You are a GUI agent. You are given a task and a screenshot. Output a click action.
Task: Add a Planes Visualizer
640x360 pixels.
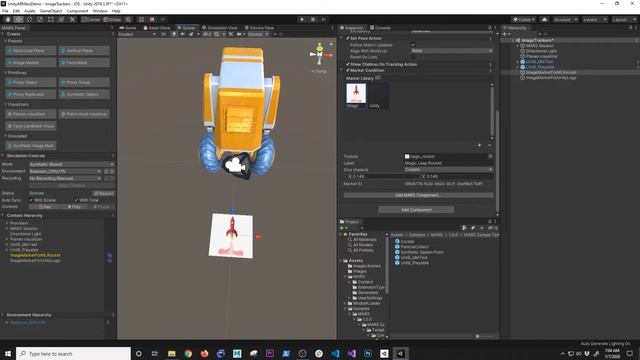31,114
